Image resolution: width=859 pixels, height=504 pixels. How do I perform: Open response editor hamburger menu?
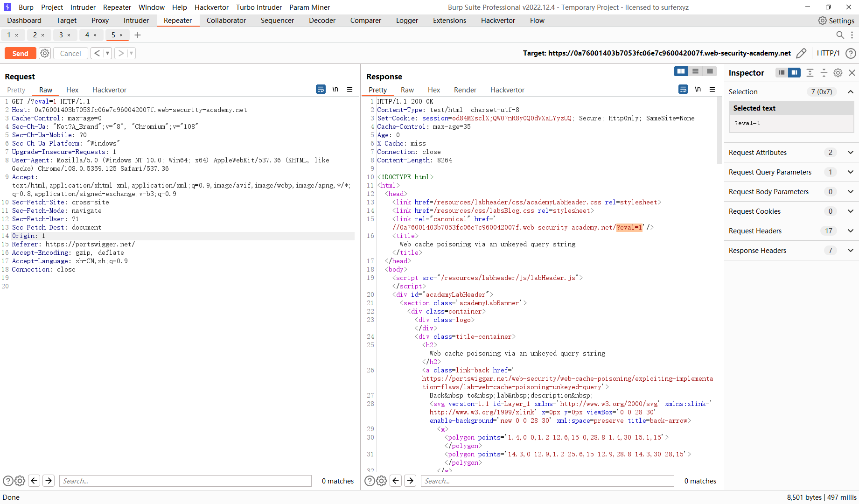(712, 89)
